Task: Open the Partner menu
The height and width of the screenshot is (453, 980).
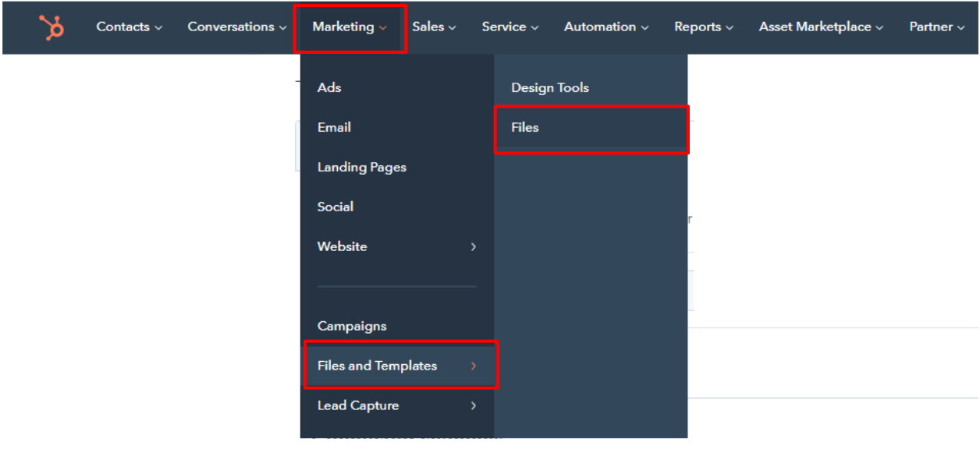Action: pyautogui.click(x=937, y=27)
